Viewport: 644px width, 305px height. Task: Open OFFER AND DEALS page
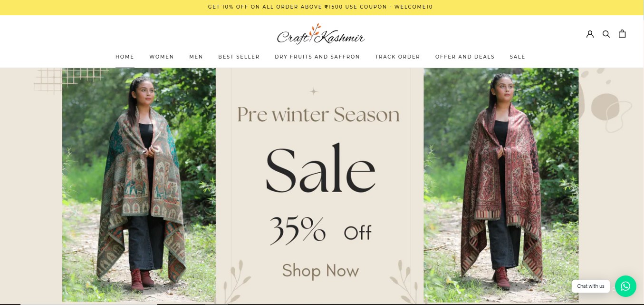[465, 57]
